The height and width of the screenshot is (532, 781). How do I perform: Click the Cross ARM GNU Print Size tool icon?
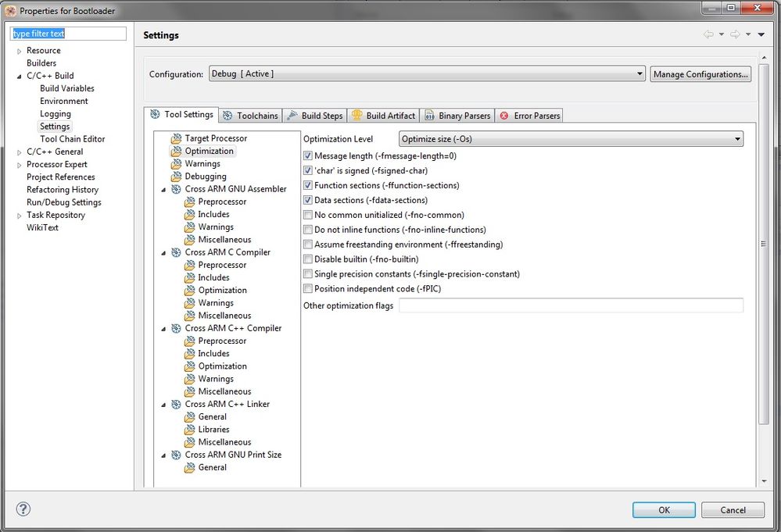pyautogui.click(x=176, y=455)
